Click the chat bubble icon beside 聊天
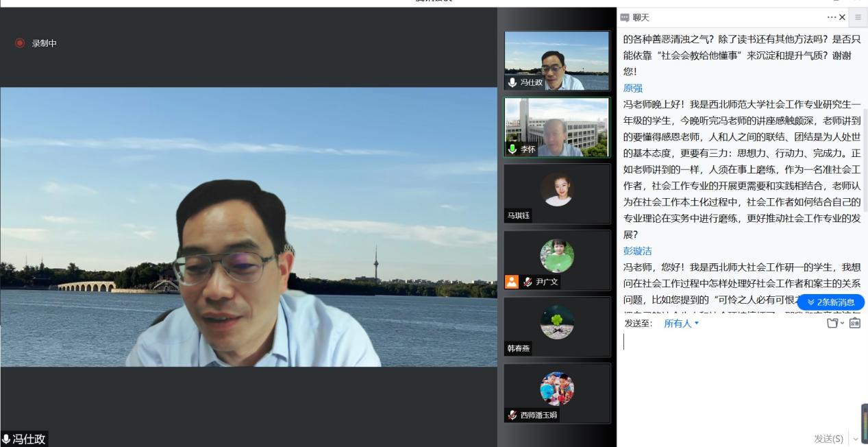The image size is (868, 447). click(624, 17)
